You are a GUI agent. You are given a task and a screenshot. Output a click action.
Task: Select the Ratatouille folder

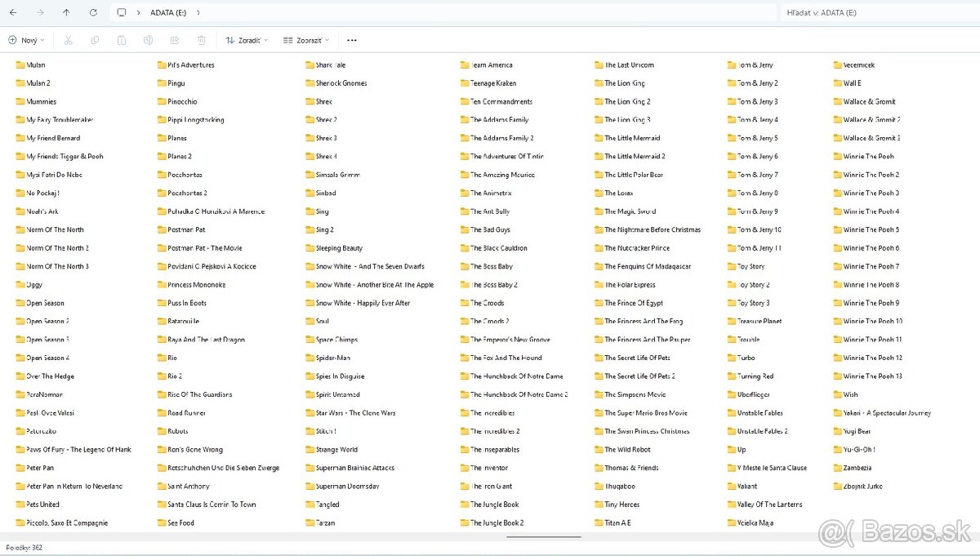click(183, 322)
